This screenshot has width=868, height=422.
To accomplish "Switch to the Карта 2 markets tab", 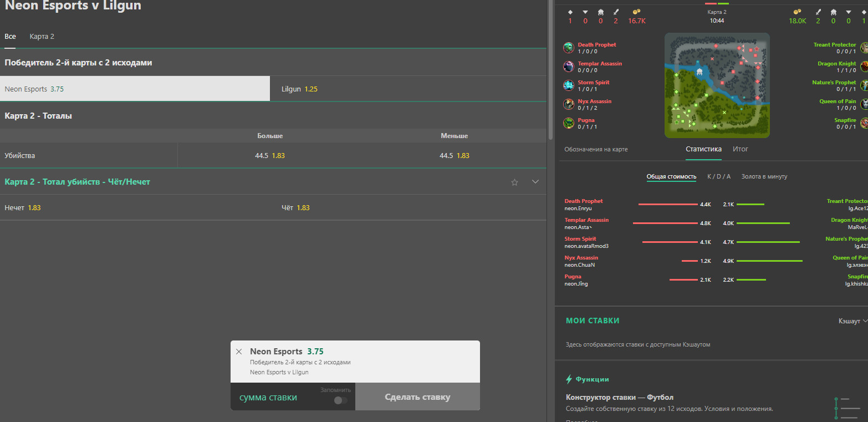I will click(x=42, y=37).
